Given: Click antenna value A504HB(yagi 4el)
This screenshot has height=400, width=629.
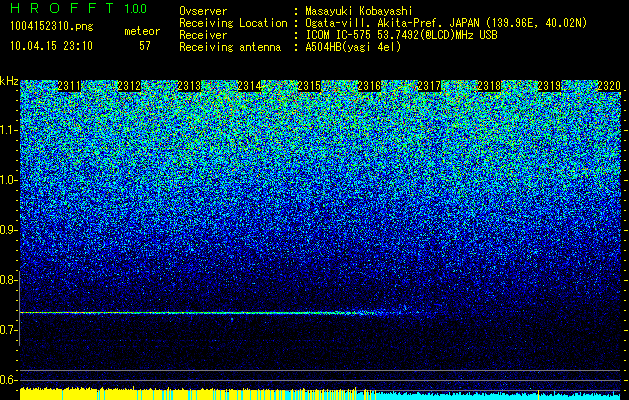Looking at the screenshot, I should pyautogui.click(x=353, y=47).
